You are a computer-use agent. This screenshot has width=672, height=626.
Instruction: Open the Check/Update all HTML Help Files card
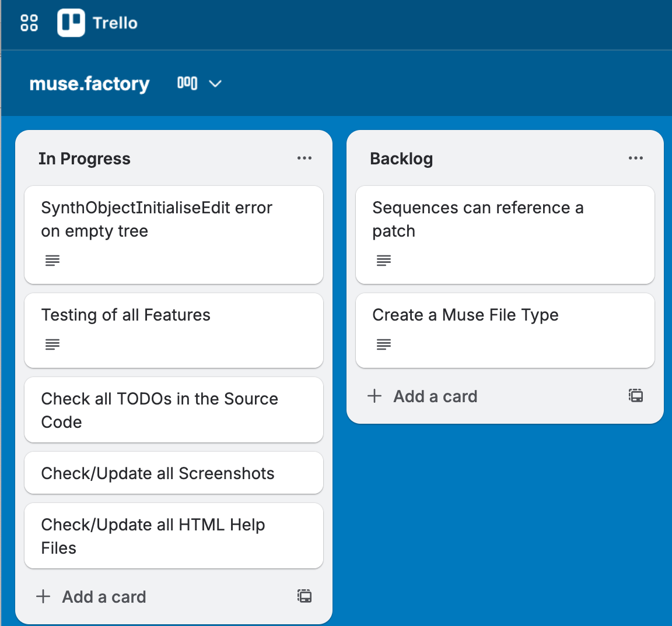174,536
